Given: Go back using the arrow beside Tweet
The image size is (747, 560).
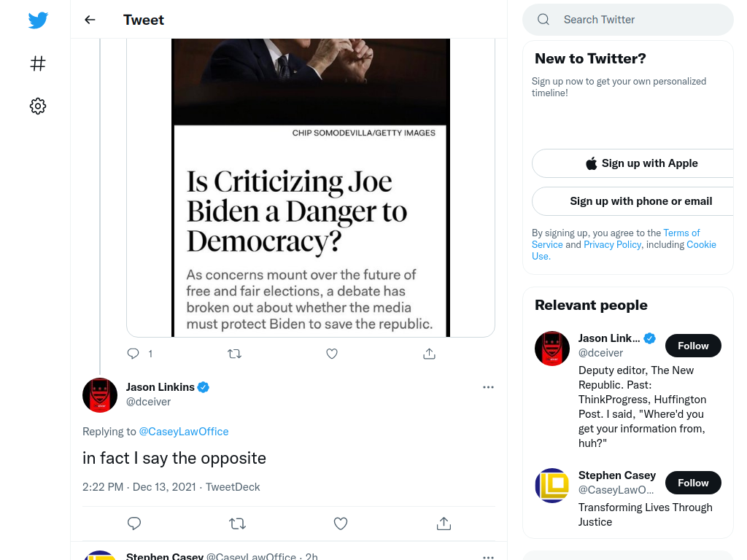Looking at the screenshot, I should pos(90,20).
